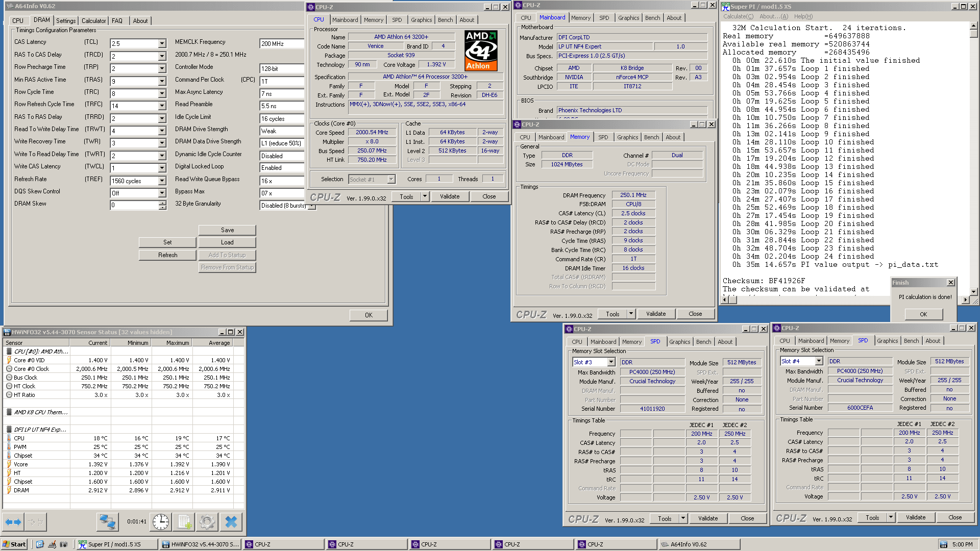Screen dimensions: 980x551
Task: Open HWiNFO sensor settings gear icon
Action: click(x=207, y=522)
